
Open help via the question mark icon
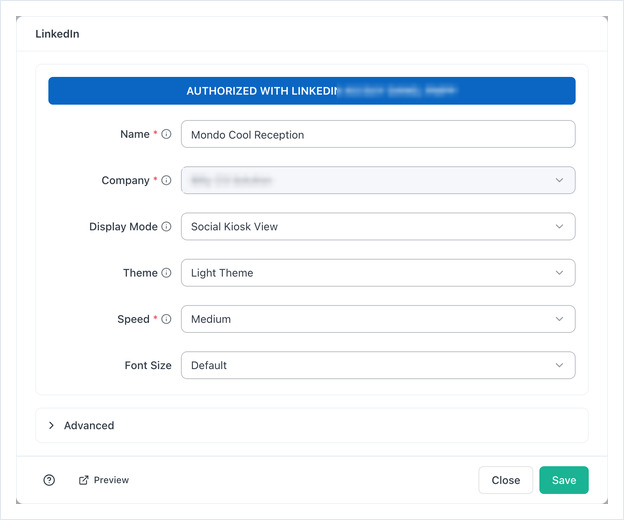pos(49,480)
